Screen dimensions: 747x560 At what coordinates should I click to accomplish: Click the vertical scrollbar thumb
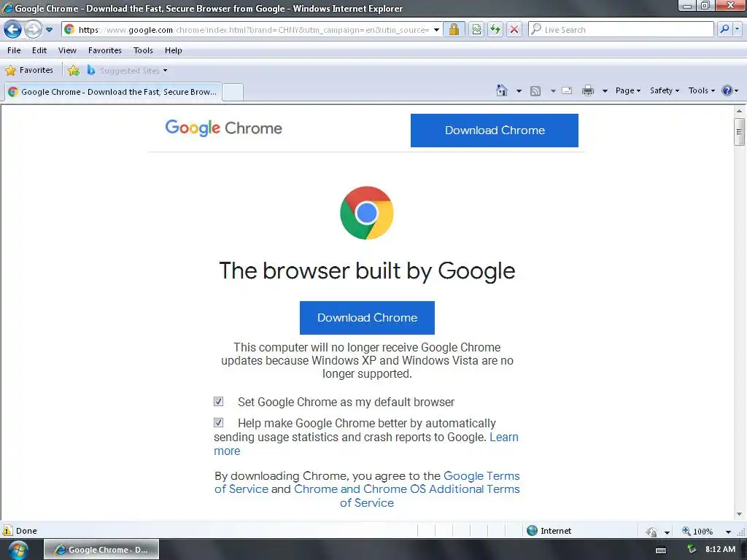[740, 131]
